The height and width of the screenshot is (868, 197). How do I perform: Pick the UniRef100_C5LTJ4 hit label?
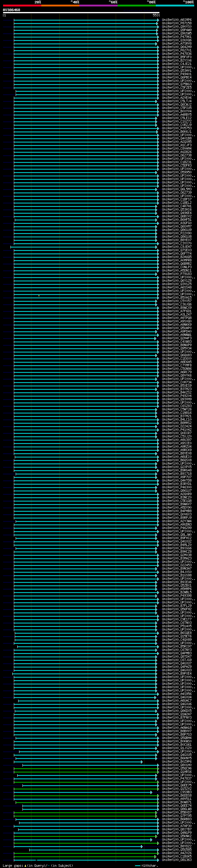tap(177, 101)
